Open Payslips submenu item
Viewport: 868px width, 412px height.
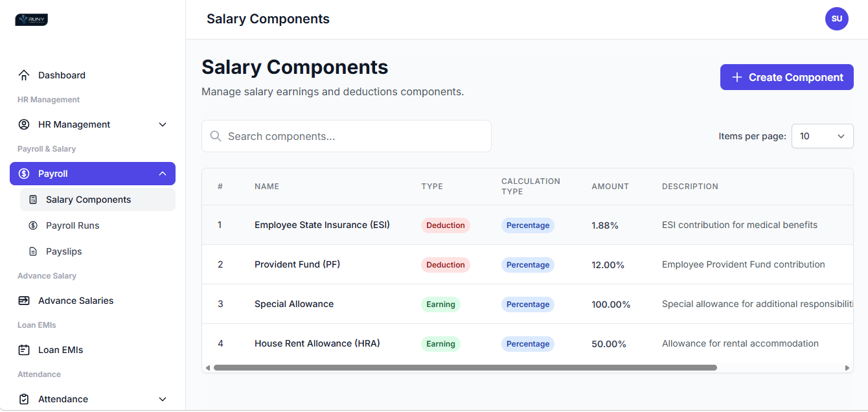[x=98, y=251]
